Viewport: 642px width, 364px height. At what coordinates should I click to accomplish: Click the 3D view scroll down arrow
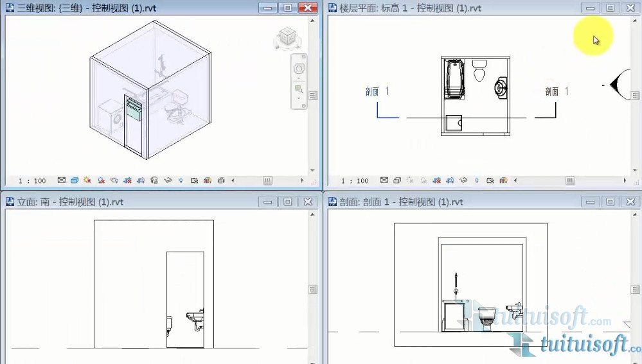click(312, 169)
